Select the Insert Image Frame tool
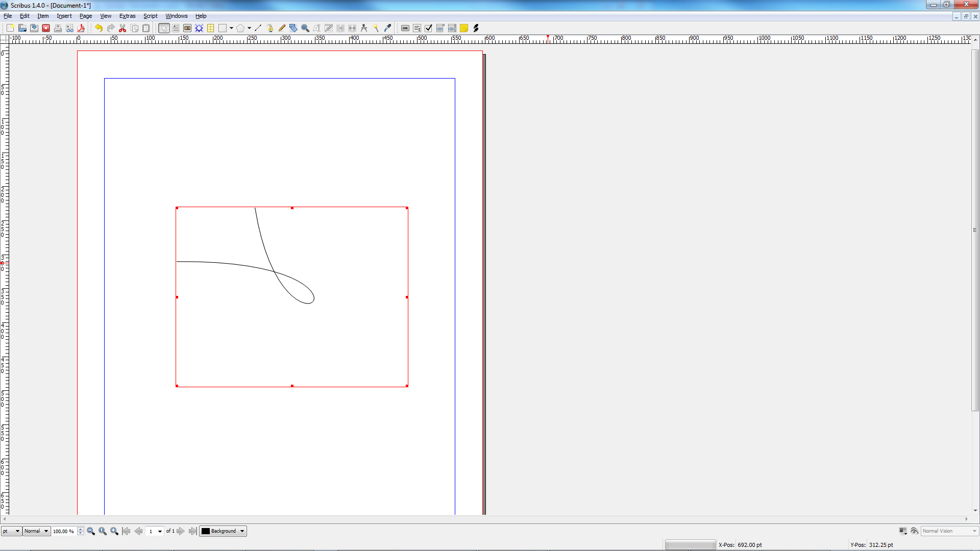Screen dimensions: 980x551 [x=187, y=28]
